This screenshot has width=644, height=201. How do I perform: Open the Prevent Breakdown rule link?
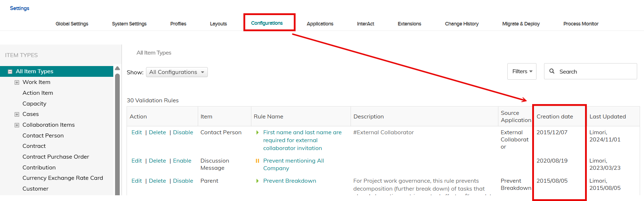(289, 181)
